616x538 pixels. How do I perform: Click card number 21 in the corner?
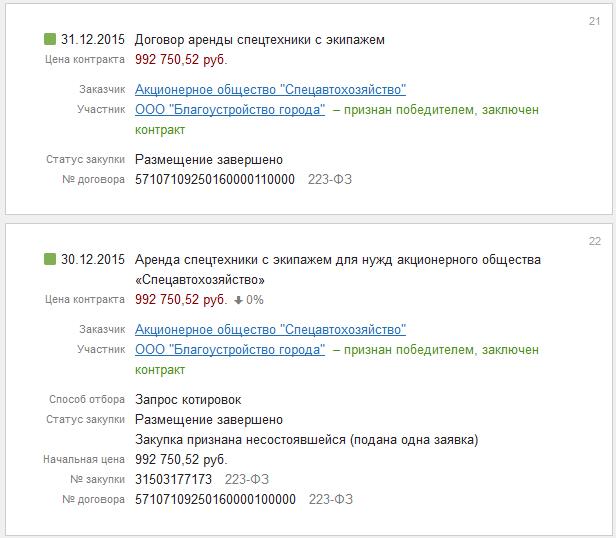tap(594, 21)
